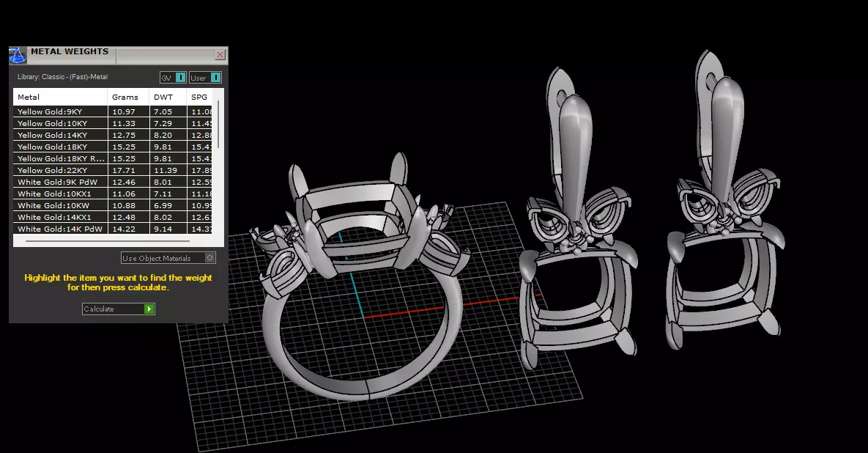Click the 10.97 grams value
Image resolution: width=868 pixels, height=453 pixels.
(x=124, y=111)
